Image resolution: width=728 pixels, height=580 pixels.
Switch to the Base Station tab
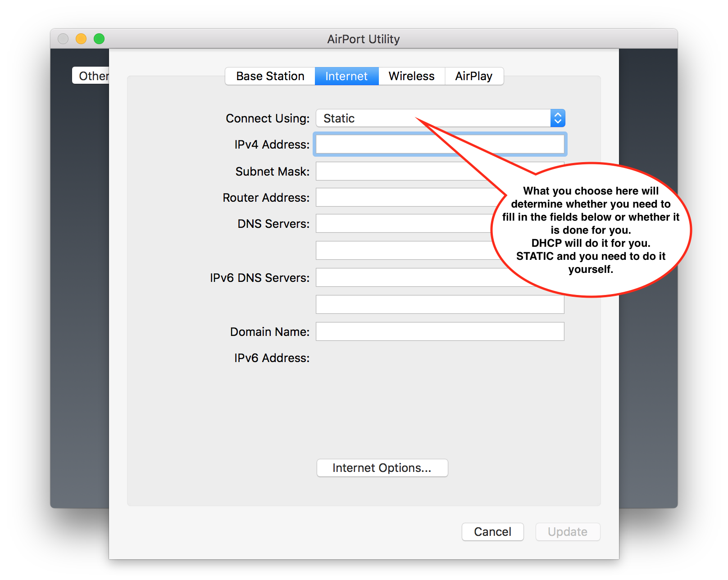(x=270, y=76)
